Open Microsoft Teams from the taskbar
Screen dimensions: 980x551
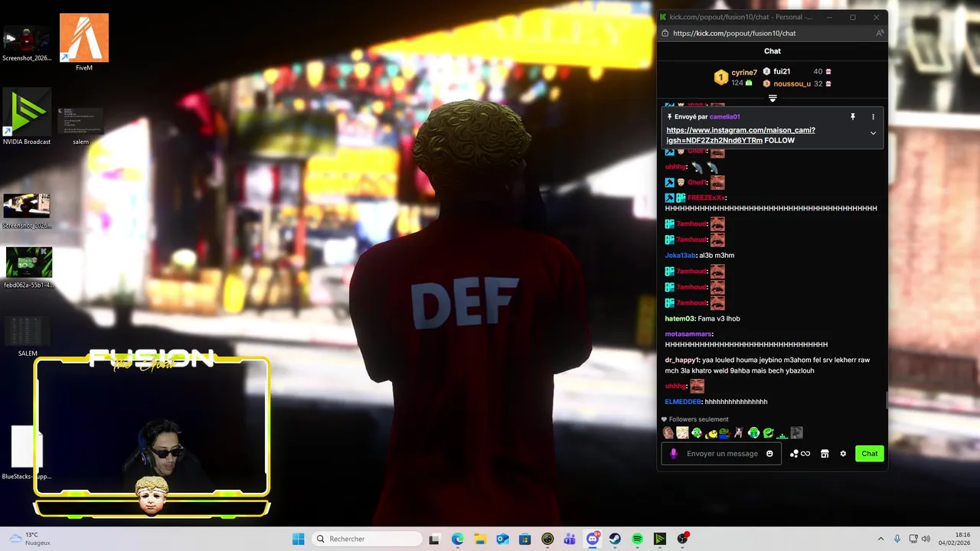point(570,539)
